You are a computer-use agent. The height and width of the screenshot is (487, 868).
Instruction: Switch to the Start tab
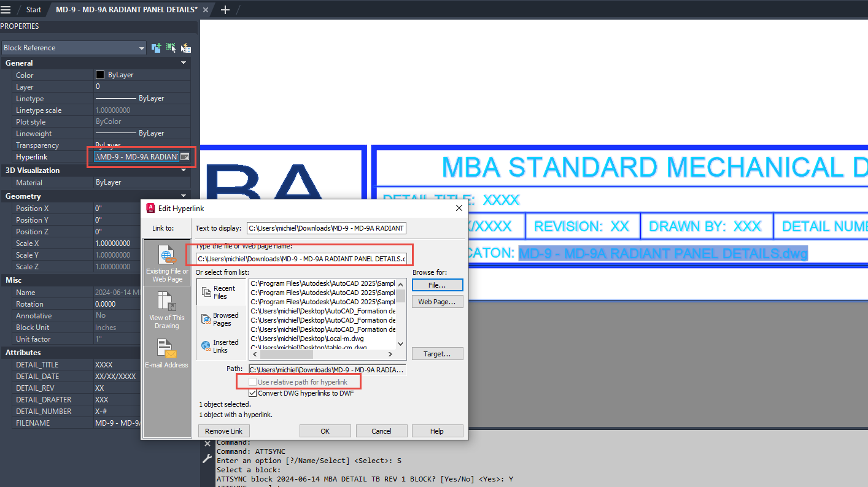[x=33, y=9]
